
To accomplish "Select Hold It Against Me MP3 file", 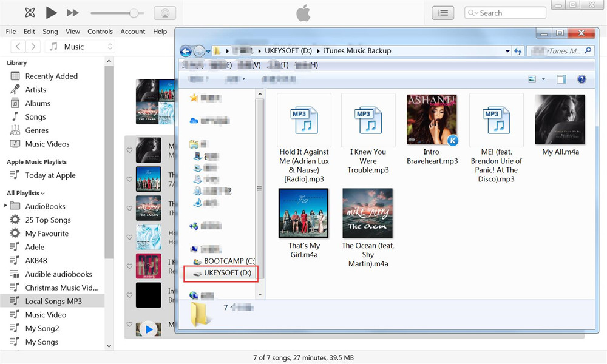I will coord(304,138).
